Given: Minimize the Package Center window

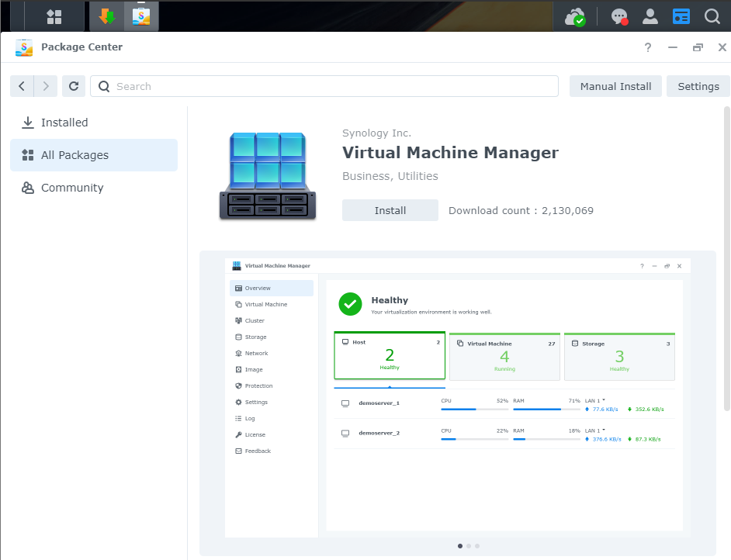Looking at the screenshot, I should [672, 47].
